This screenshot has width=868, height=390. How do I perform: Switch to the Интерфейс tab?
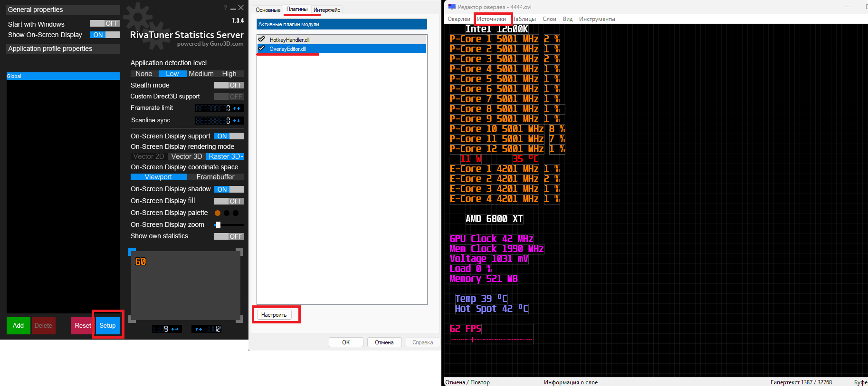[x=327, y=10]
